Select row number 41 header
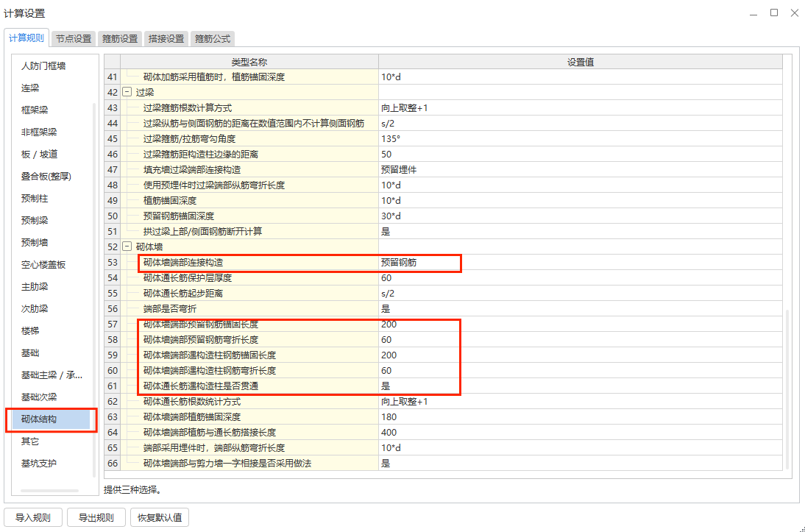Screen dimensions: 805x532 click(x=113, y=77)
